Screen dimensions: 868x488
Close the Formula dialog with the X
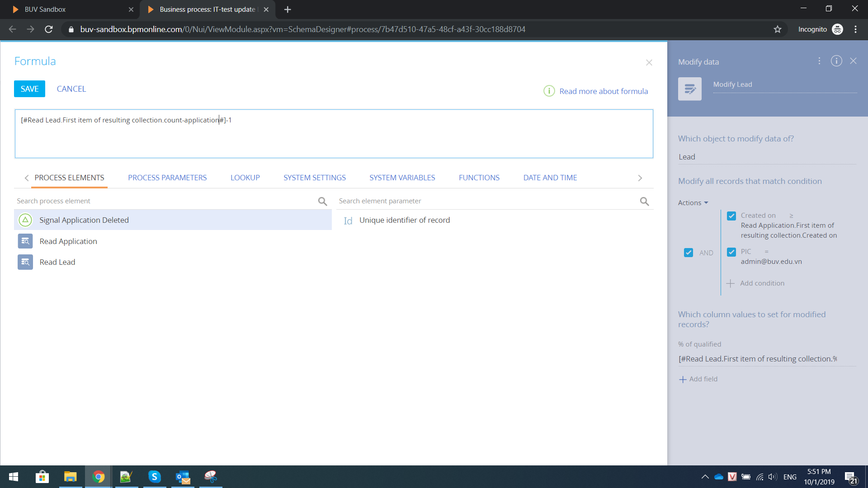click(x=649, y=63)
